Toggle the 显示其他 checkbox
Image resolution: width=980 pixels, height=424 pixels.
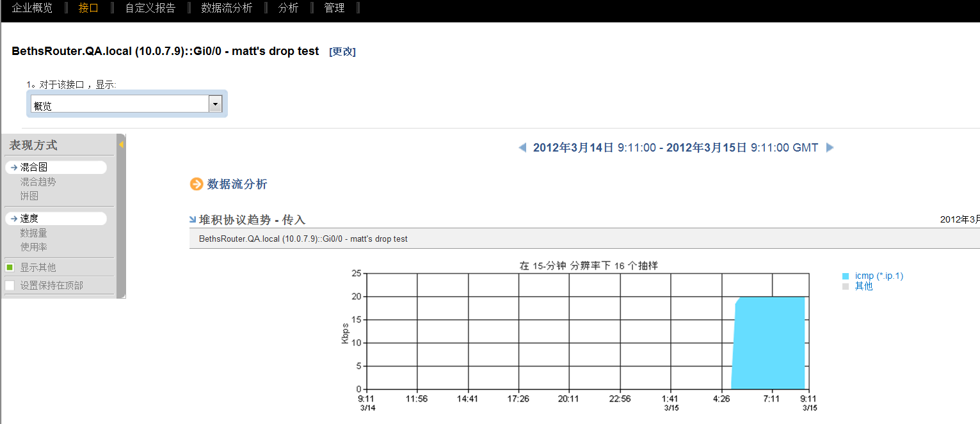click(10, 267)
